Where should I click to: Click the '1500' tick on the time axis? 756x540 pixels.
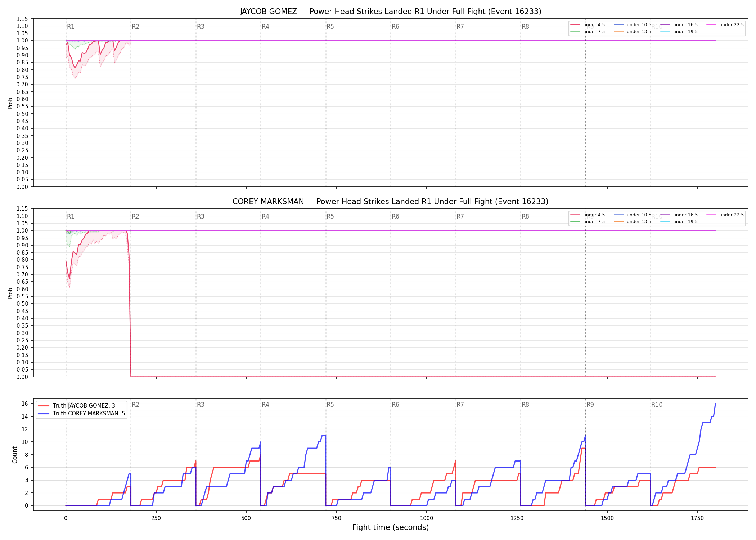[607, 518]
